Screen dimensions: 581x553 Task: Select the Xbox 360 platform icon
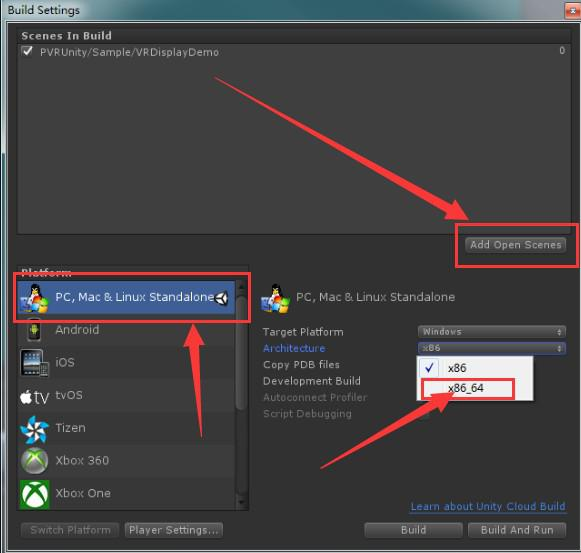(x=34, y=461)
